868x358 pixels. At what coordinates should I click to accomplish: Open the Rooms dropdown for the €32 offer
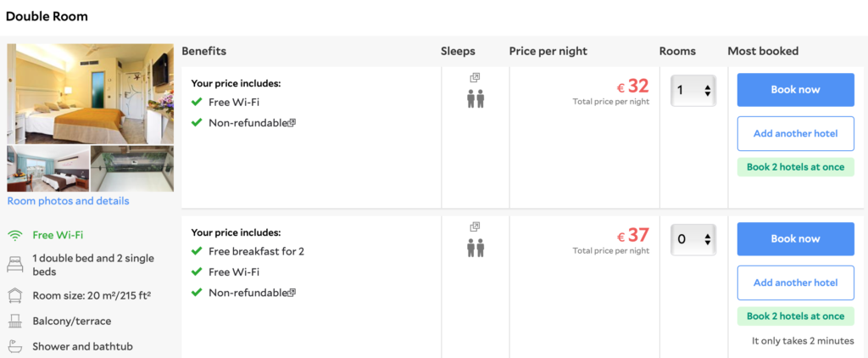point(693,90)
